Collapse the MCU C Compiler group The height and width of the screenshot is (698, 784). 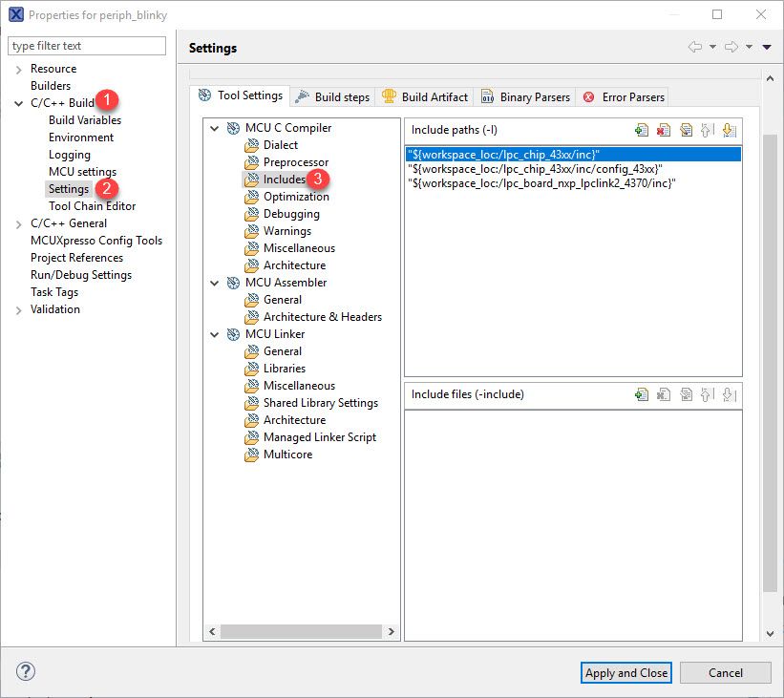215,129
